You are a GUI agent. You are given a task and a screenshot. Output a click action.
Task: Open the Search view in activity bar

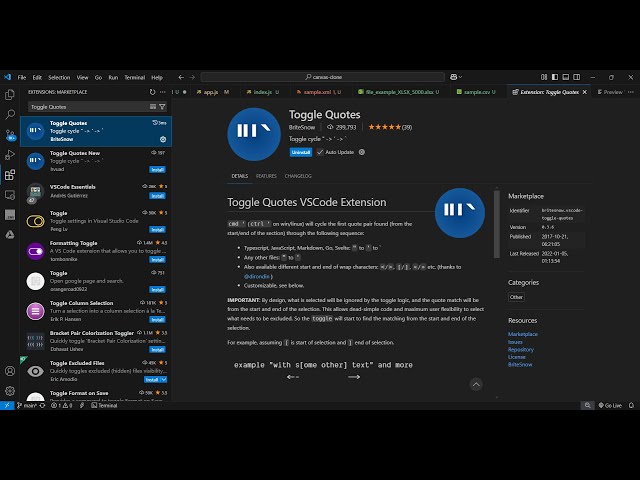pos(10,114)
